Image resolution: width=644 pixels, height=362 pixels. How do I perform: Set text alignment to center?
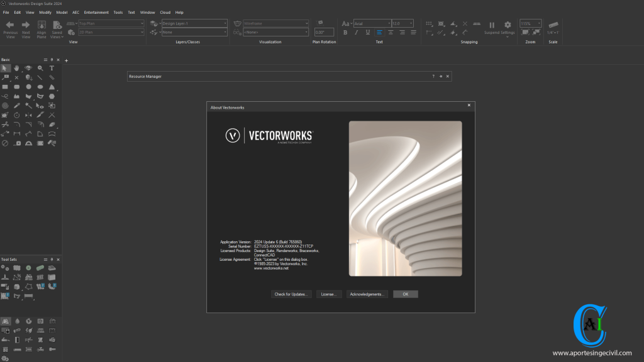[x=391, y=33]
